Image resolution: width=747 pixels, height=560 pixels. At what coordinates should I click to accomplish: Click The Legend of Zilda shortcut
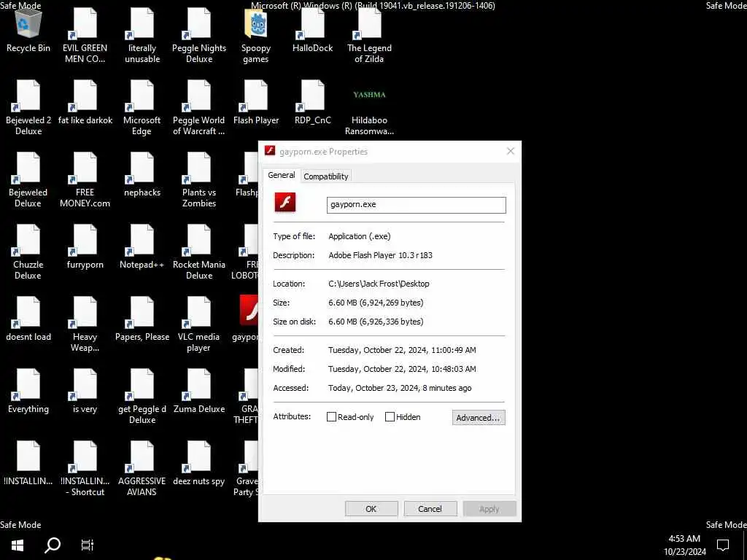click(369, 36)
